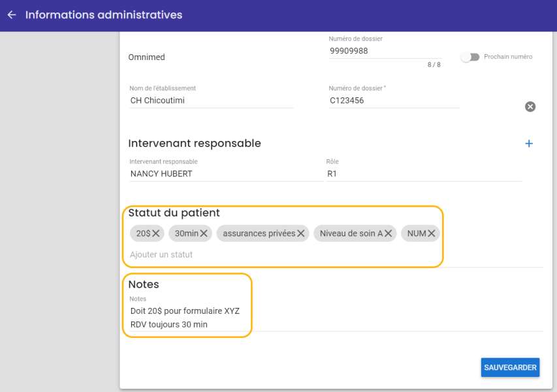Delete the assurances privées status chip
Image resolution: width=557 pixels, height=392 pixels.
(x=301, y=234)
